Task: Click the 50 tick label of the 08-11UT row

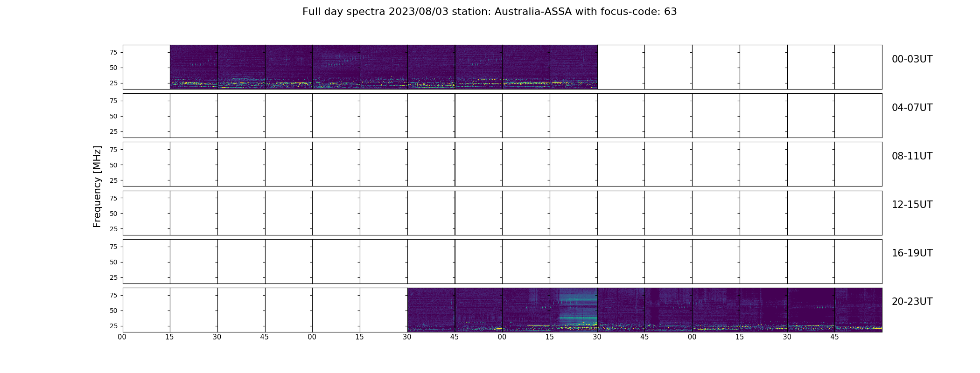Action: coord(113,165)
